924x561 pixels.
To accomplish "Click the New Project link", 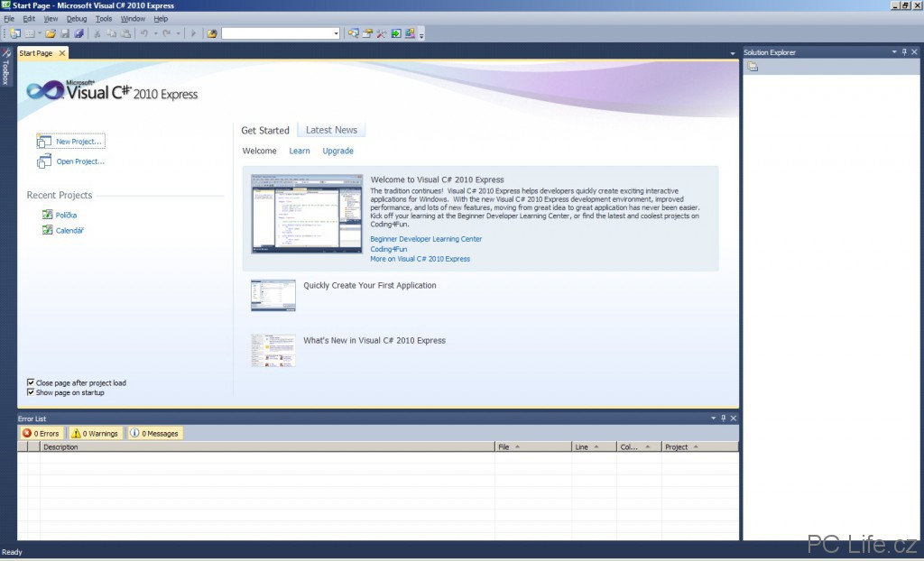I will click(79, 142).
